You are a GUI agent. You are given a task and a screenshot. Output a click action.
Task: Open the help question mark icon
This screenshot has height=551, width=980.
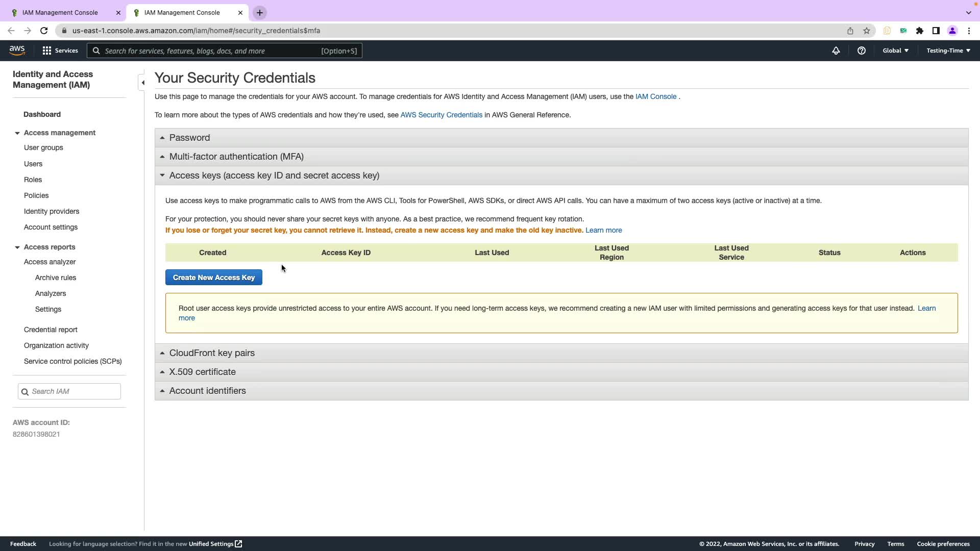(861, 51)
